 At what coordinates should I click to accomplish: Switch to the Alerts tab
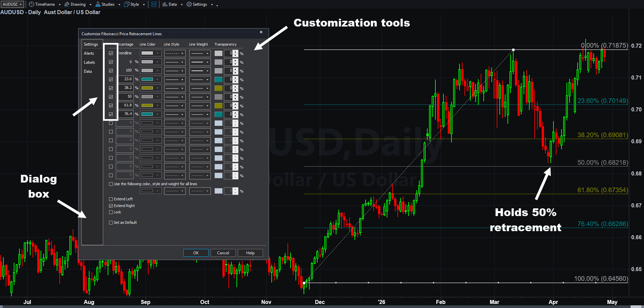tap(89, 53)
